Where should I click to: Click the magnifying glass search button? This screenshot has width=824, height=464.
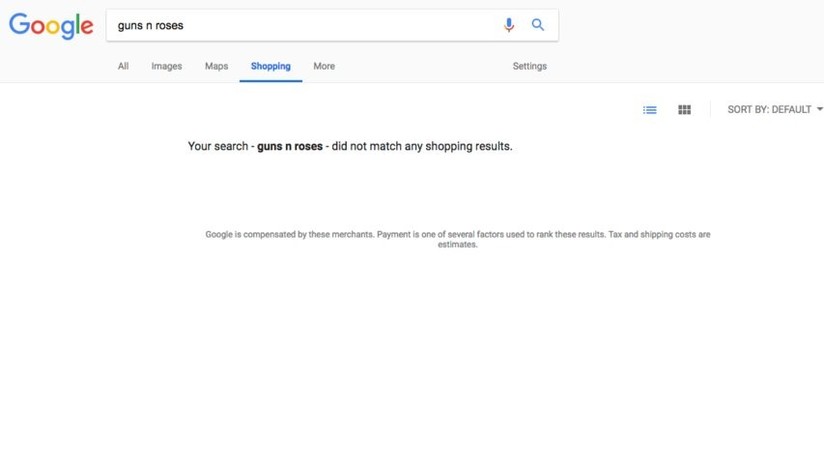click(538, 25)
